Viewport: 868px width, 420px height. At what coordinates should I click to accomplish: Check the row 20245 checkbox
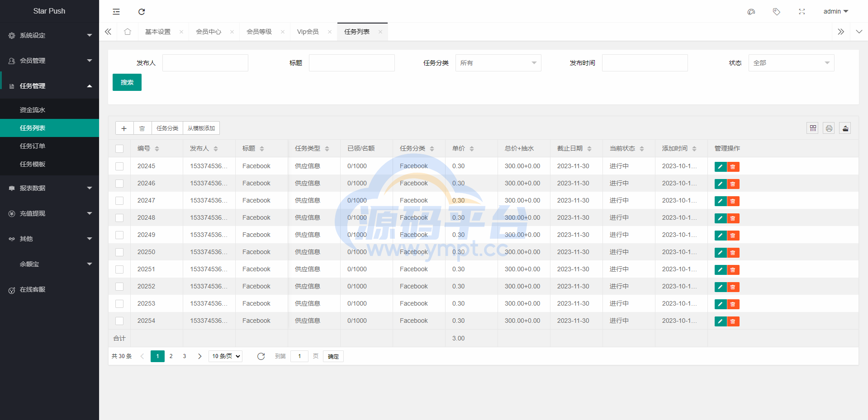click(119, 166)
